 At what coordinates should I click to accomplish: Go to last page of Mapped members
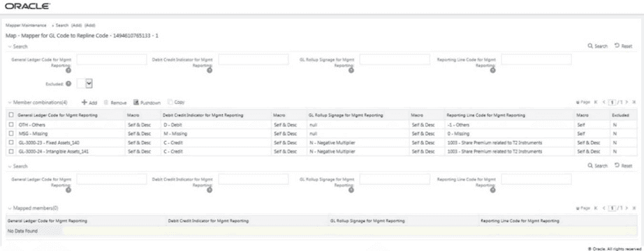(x=634, y=208)
